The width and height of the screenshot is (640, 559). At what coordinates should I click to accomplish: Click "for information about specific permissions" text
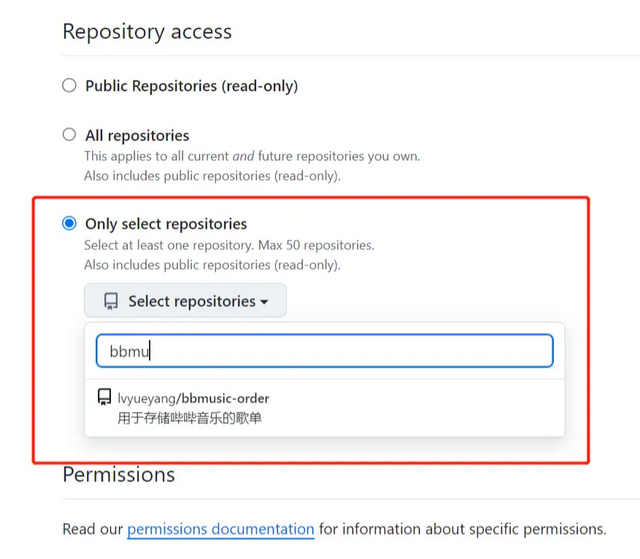coord(462,528)
